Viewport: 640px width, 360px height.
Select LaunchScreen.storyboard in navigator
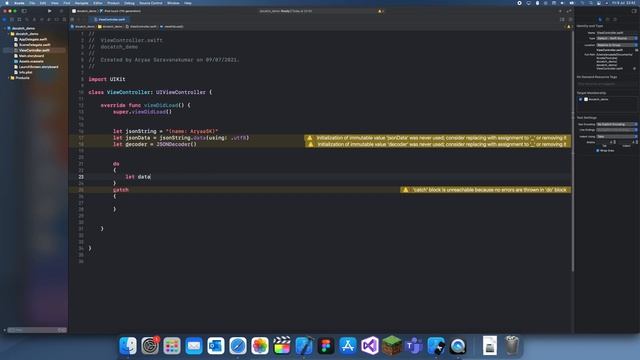point(38,67)
